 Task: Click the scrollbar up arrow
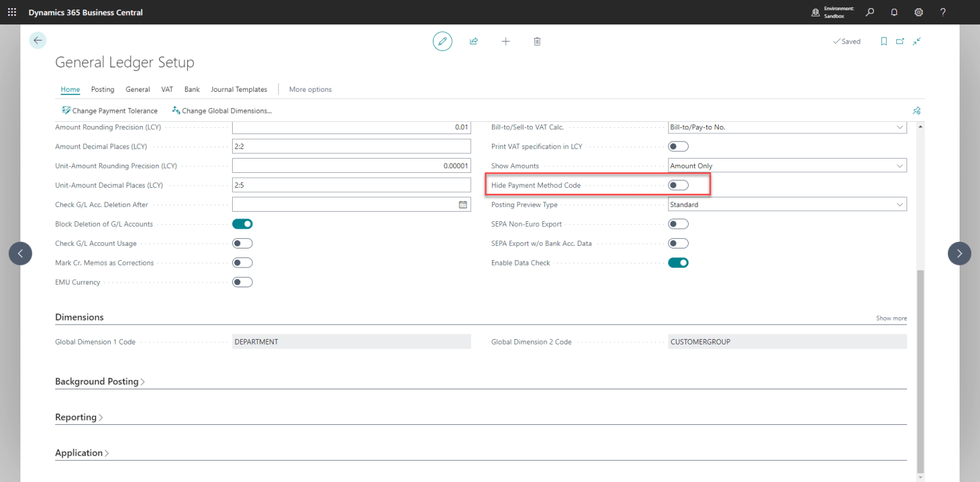click(x=921, y=127)
